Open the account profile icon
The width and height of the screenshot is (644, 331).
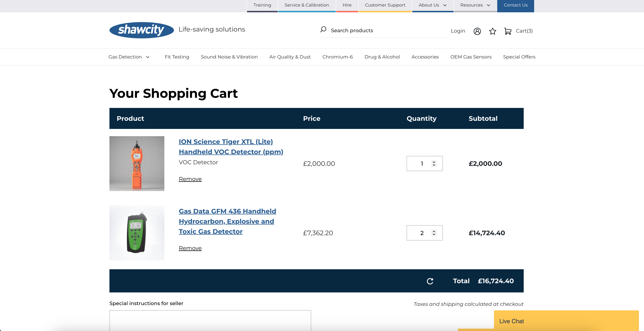coord(477,31)
